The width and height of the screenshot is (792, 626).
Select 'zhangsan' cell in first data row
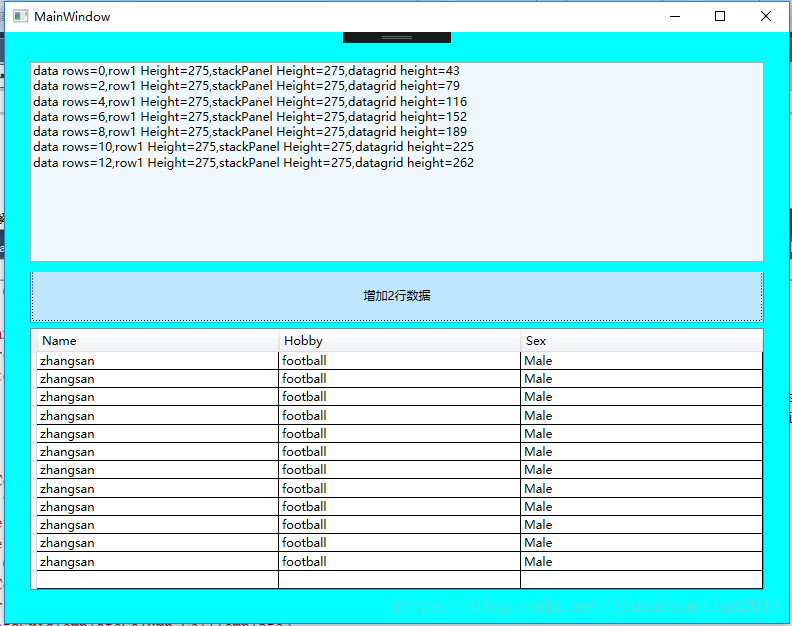pyautogui.click(x=158, y=361)
